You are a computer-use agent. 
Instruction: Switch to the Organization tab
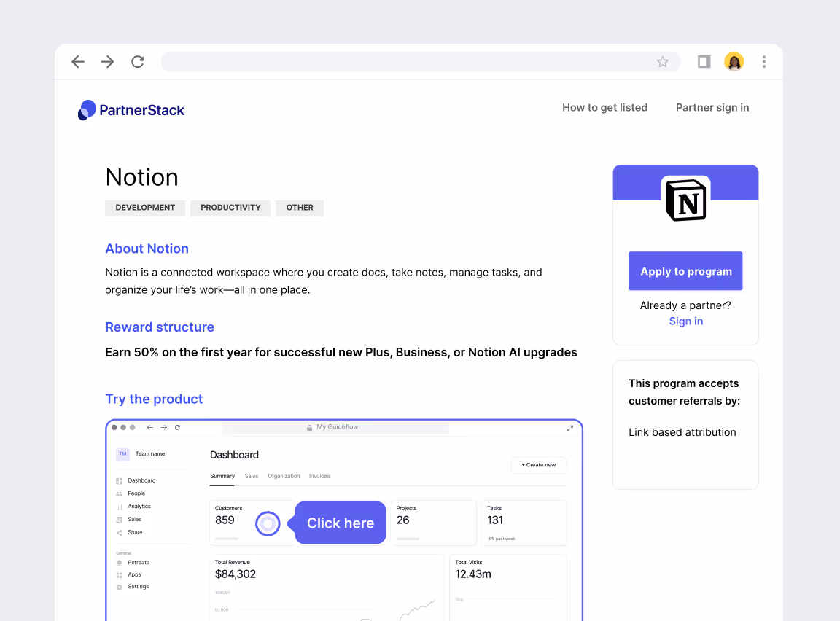[x=284, y=476]
